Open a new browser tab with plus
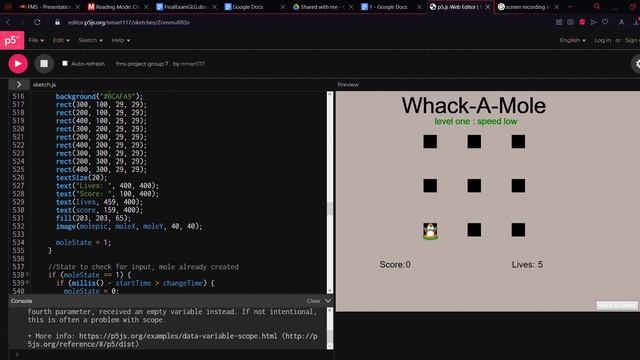Screen dimensions: 640x360 570,7
